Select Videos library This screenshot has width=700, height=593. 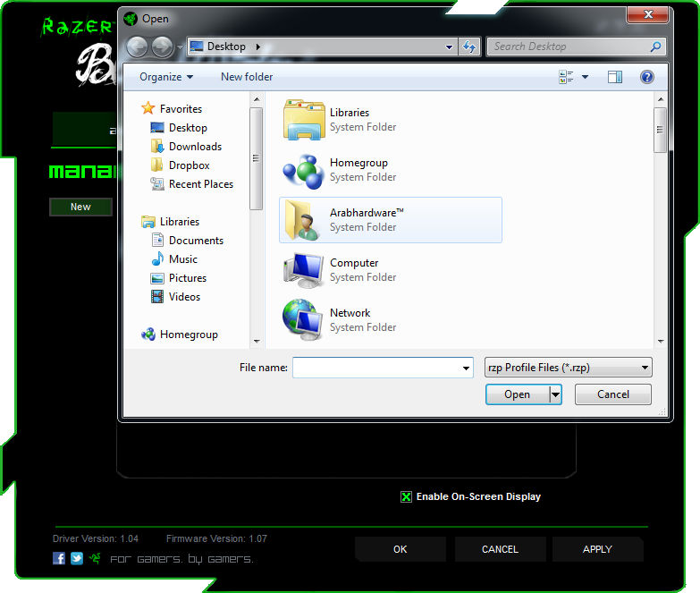[184, 297]
